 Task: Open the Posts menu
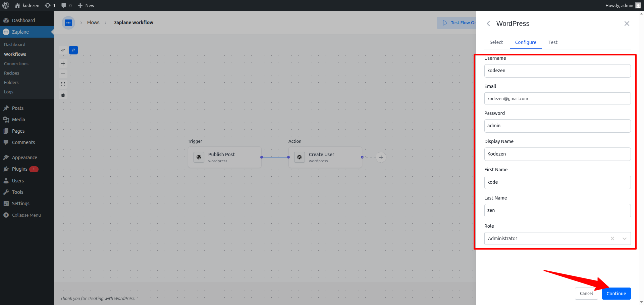[x=27, y=108]
